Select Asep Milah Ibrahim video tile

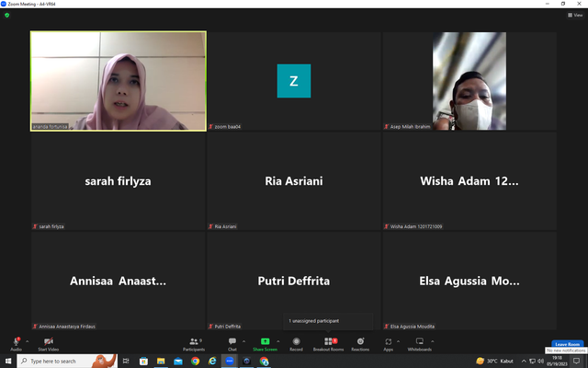point(469,81)
